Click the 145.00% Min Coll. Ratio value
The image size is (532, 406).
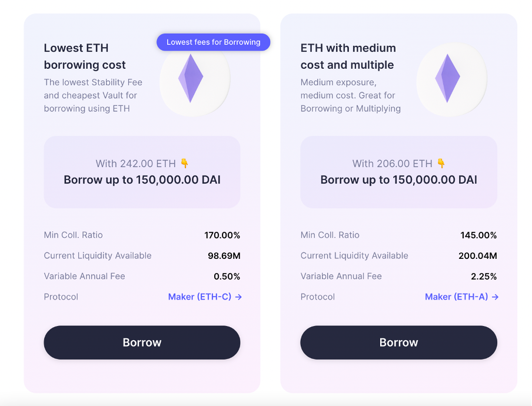pos(478,235)
